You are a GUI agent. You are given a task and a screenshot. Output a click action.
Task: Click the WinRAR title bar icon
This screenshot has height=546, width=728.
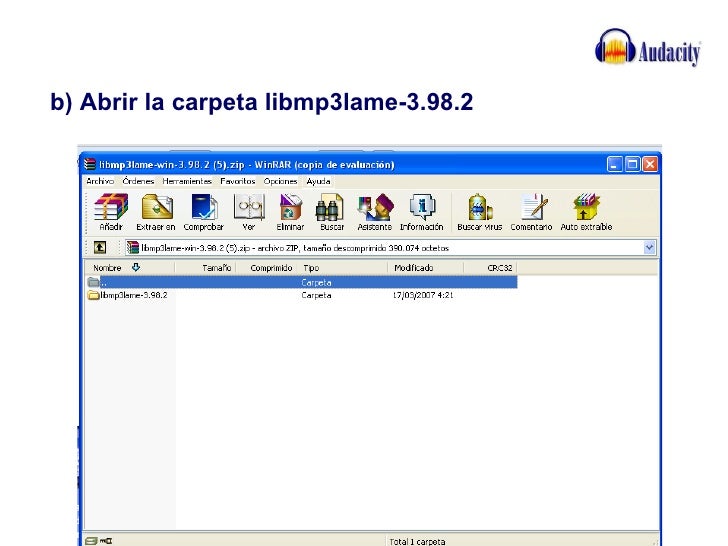90,164
